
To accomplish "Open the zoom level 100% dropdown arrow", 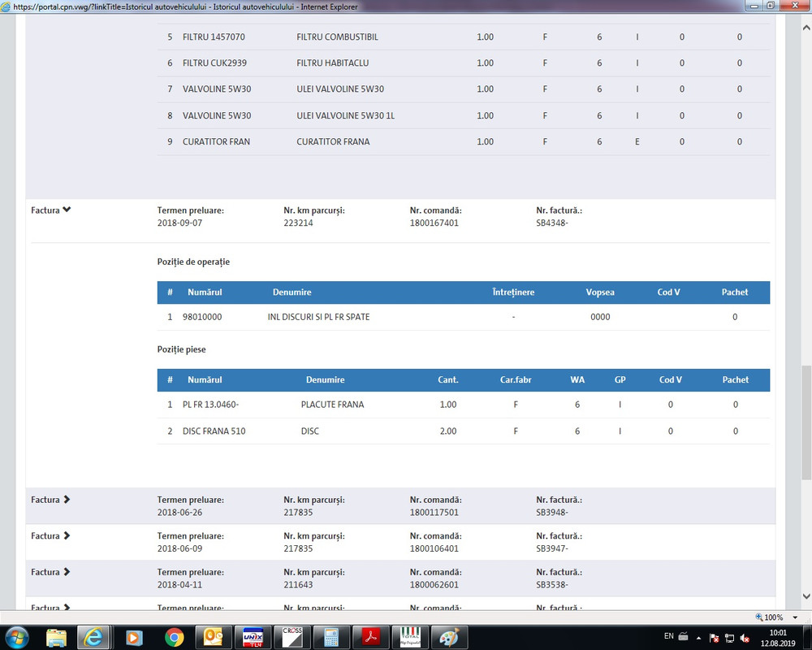I will click(795, 617).
